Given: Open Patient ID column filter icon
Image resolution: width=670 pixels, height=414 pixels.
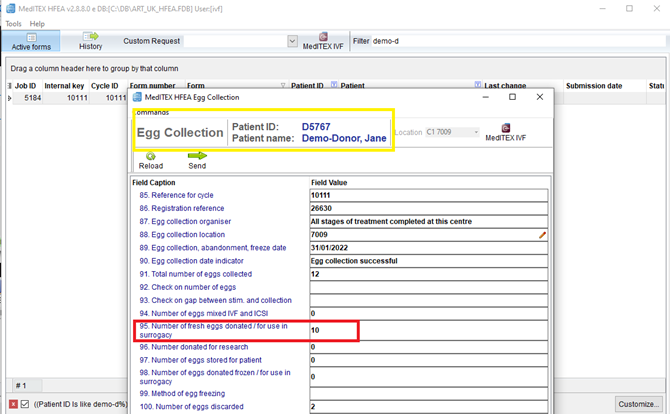Looking at the screenshot, I should click(x=334, y=85).
